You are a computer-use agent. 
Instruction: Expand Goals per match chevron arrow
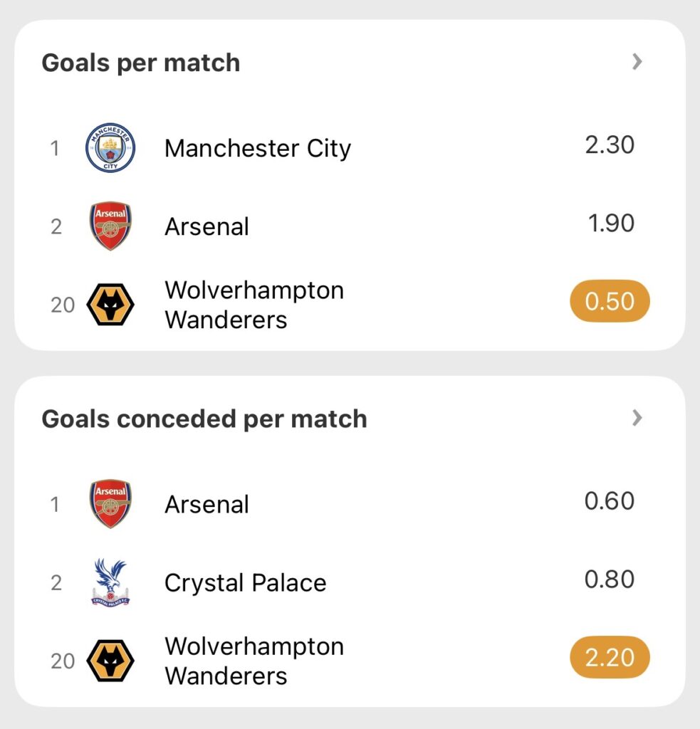(x=637, y=63)
